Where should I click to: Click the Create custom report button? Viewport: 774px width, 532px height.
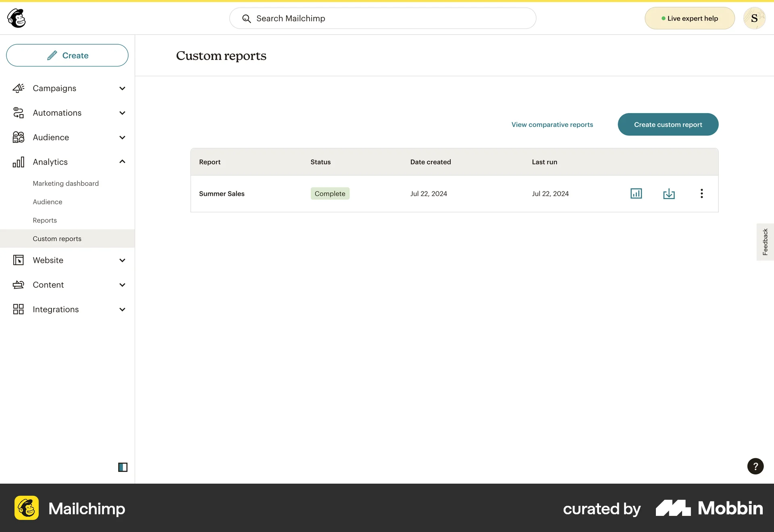[x=668, y=124]
